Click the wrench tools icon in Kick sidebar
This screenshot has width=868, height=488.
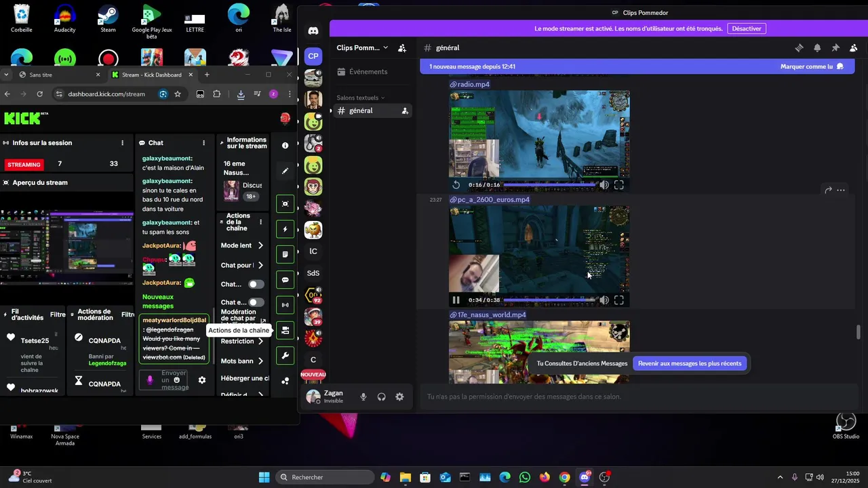tap(285, 355)
